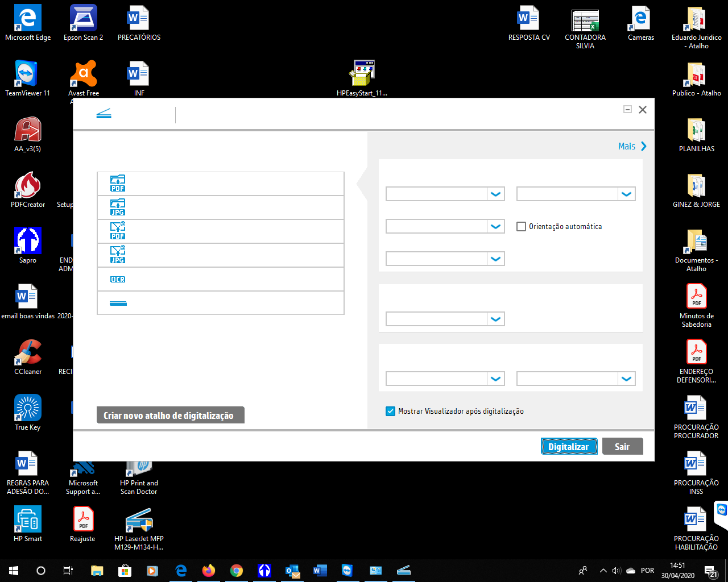Click the Sair button
Image resolution: width=728 pixels, height=582 pixels.
click(x=622, y=446)
